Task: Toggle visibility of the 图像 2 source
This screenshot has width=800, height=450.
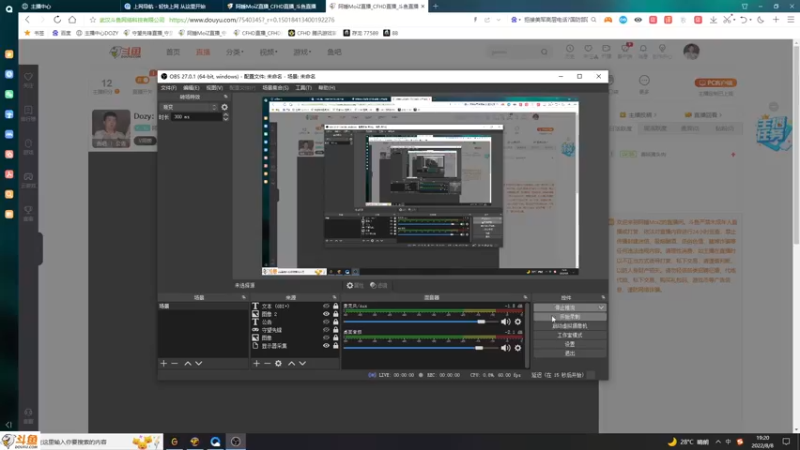Action: (x=326, y=314)
